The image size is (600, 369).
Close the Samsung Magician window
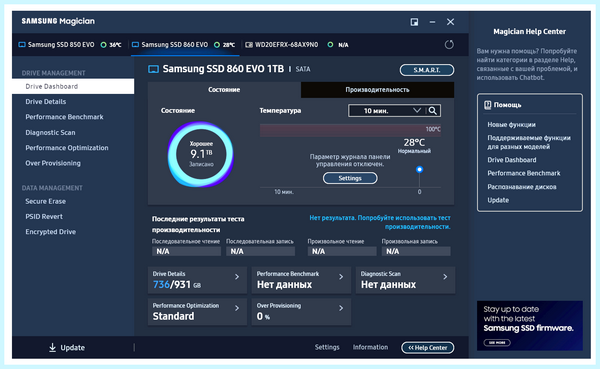pyautogui.click(x=450, y=22)
